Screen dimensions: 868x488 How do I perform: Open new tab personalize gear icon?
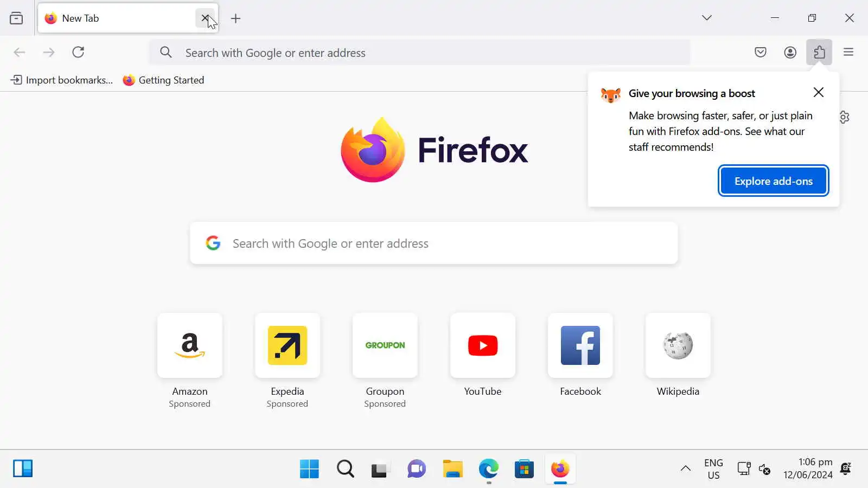click(844, 117)
